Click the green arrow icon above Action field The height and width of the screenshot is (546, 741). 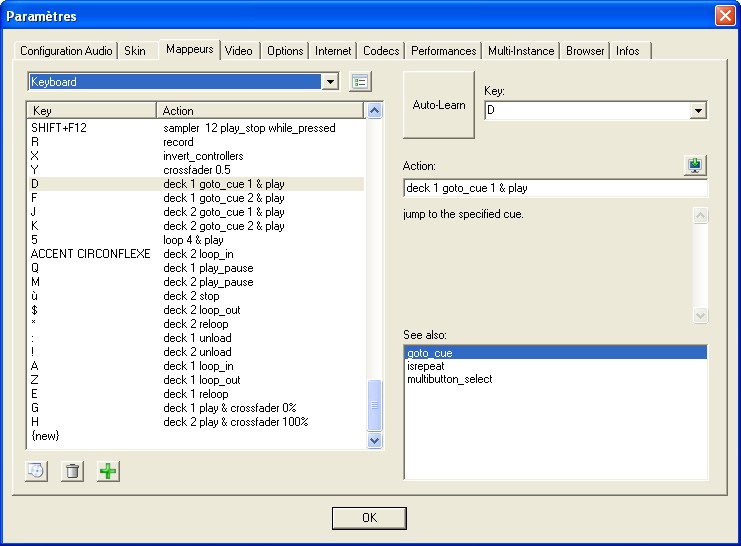pyautogui.click(x=696, y=166)
